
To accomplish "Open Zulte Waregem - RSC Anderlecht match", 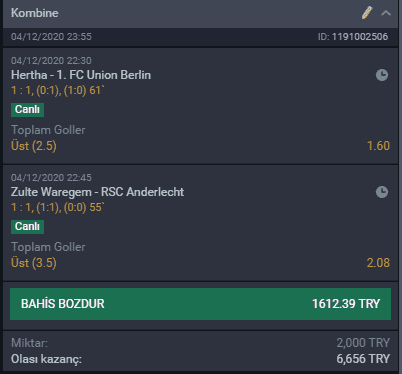I will coord(97,192).
